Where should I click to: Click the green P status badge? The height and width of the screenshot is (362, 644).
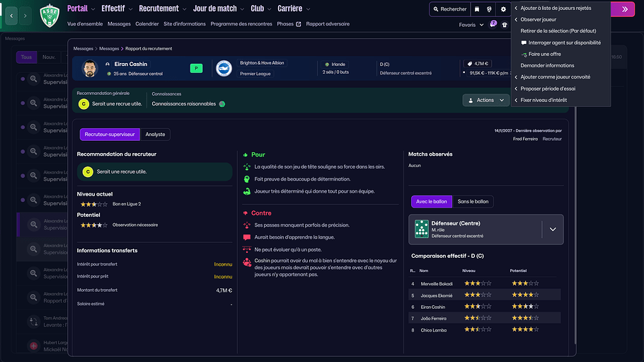pyautogui.click(x=195, y=68)
